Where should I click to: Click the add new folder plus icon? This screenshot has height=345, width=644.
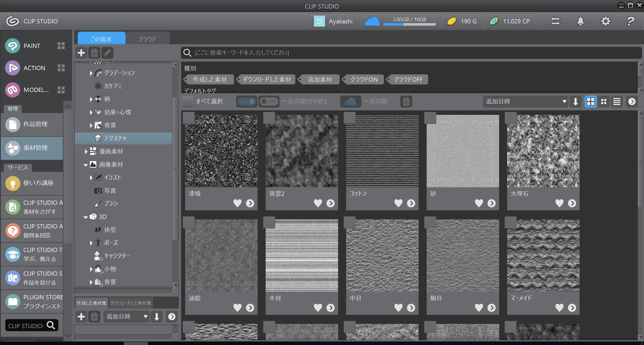(x=81, y=53)
